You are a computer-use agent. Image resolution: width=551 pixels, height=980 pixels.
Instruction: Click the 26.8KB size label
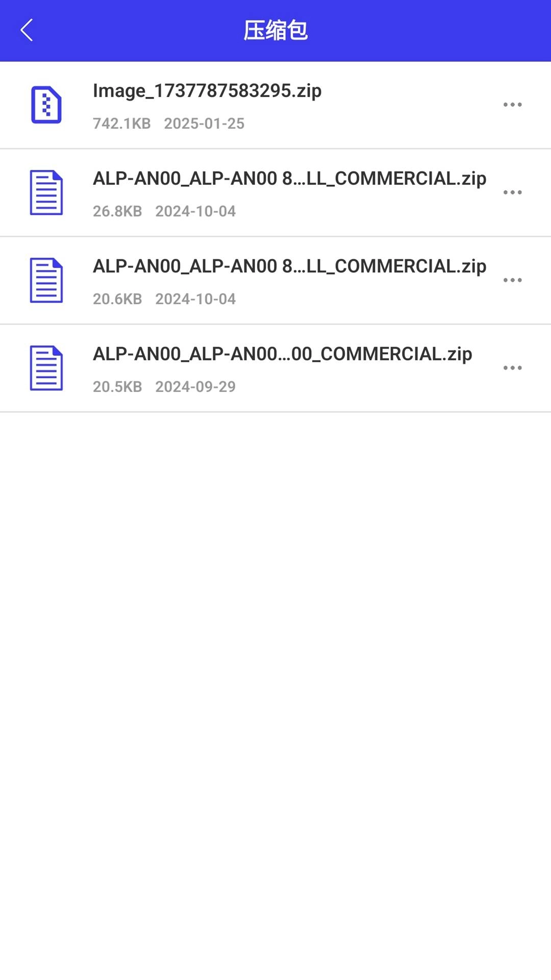(x=117, y=211)
